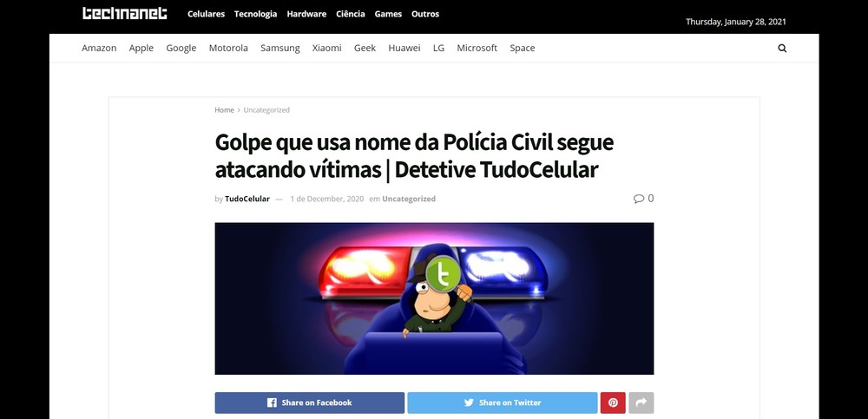Open the Outros menu item
The height and width of the screenshot is (419, 868).
click(425, 14)
